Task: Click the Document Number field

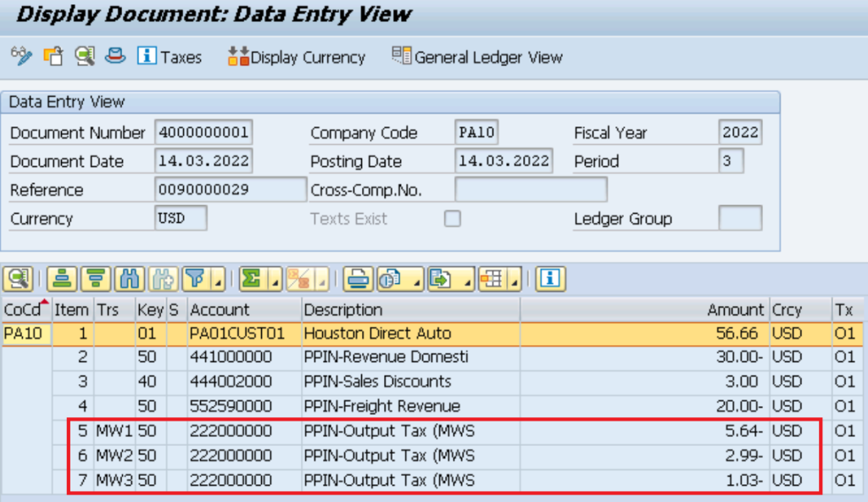Action: (203, 133)
